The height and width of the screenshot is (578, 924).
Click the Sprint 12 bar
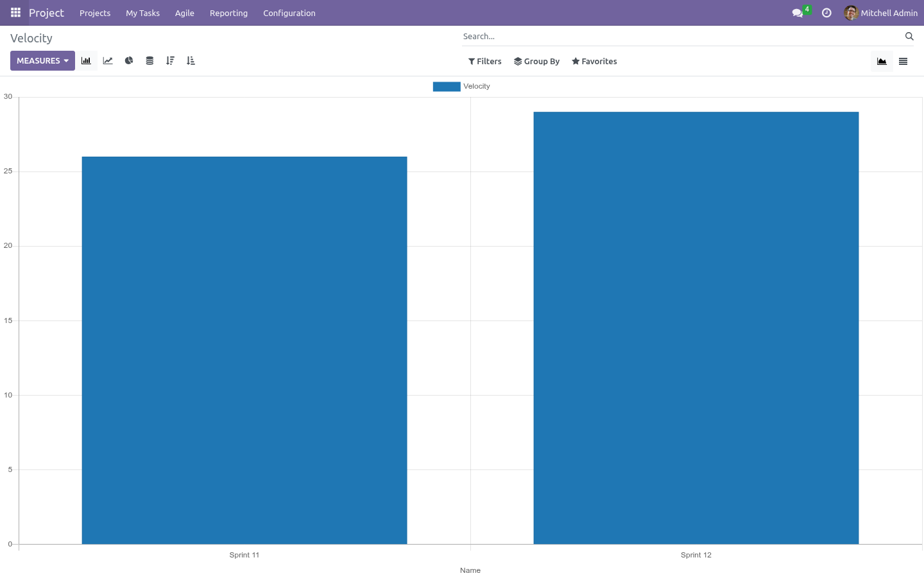[x=696, y=328]
